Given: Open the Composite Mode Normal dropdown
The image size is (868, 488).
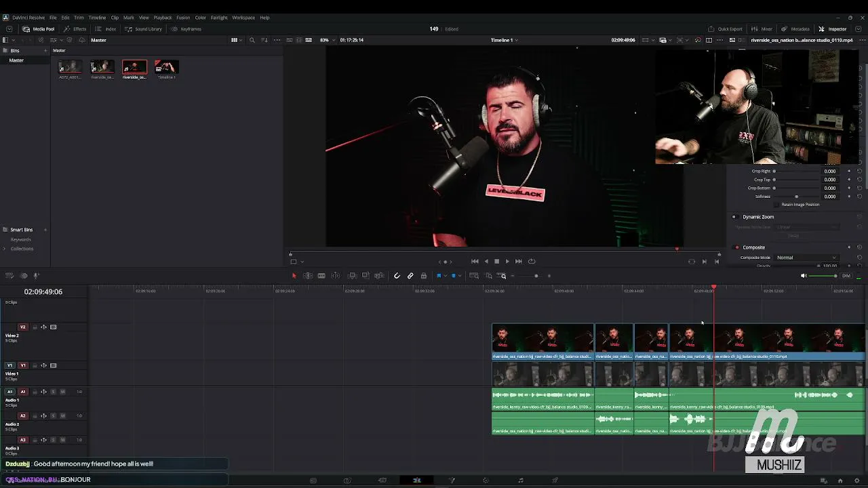Looking at the screenshot, I should tap(807, 258).
